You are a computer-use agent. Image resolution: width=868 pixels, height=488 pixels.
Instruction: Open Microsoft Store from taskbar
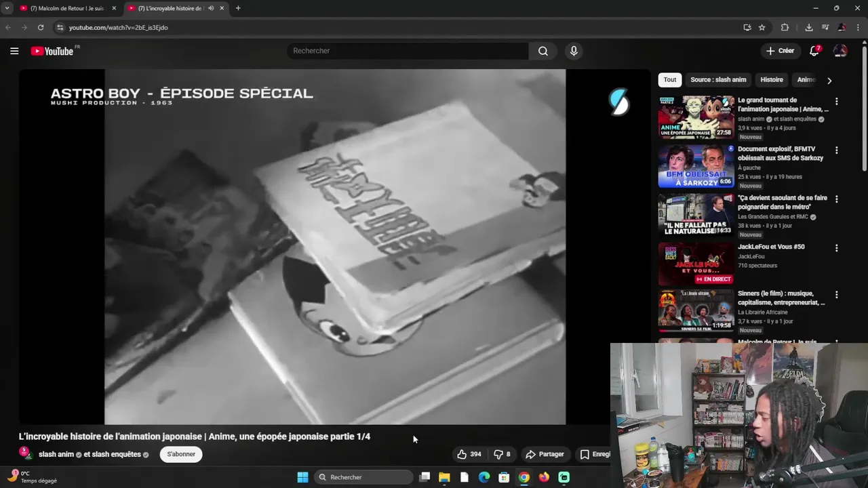tap(504, 477)
